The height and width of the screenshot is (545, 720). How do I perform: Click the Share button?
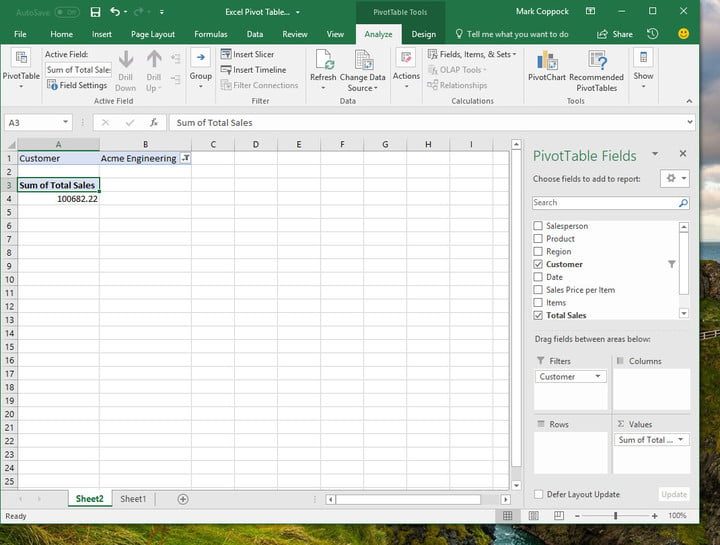pos(616,34)
